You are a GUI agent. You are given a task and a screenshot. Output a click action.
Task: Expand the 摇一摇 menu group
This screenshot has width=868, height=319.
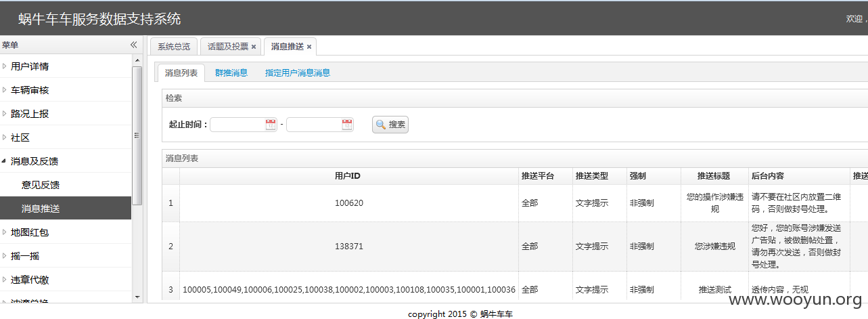tap(66, 256)
